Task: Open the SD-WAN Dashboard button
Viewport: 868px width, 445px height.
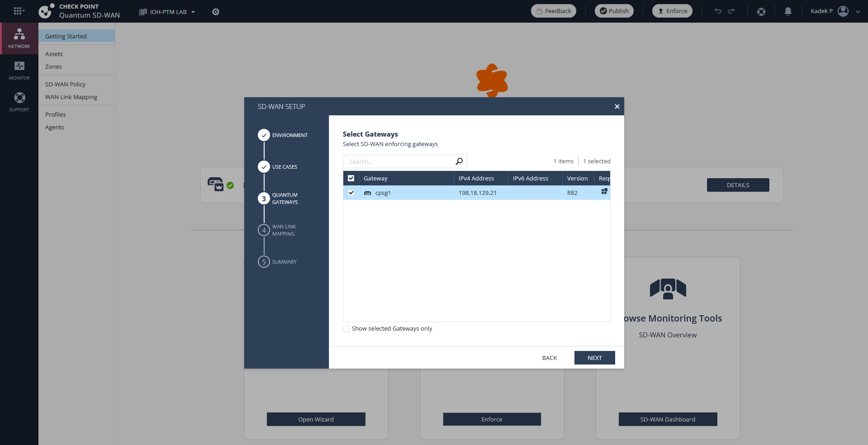Action: coord(668,419)
